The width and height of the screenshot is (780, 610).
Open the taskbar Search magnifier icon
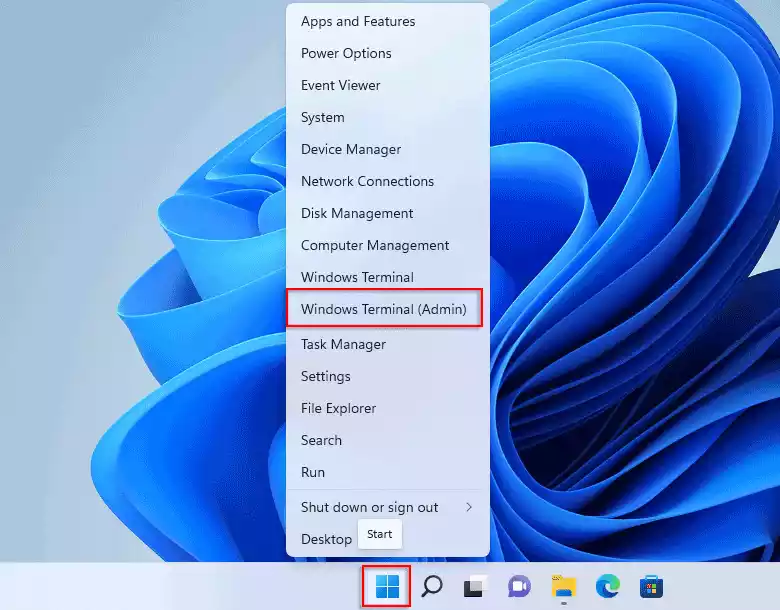click(432, 586)
